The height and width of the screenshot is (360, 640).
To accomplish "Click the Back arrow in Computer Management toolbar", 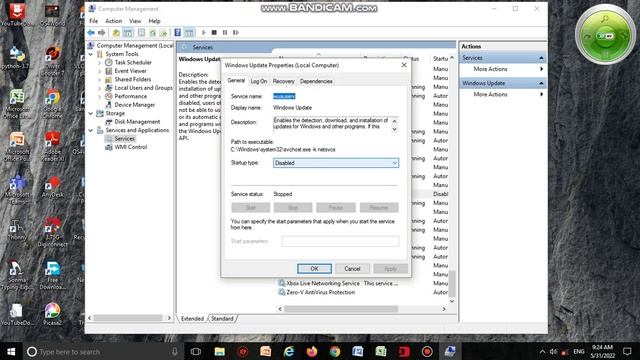I will [x=91, y=33].
